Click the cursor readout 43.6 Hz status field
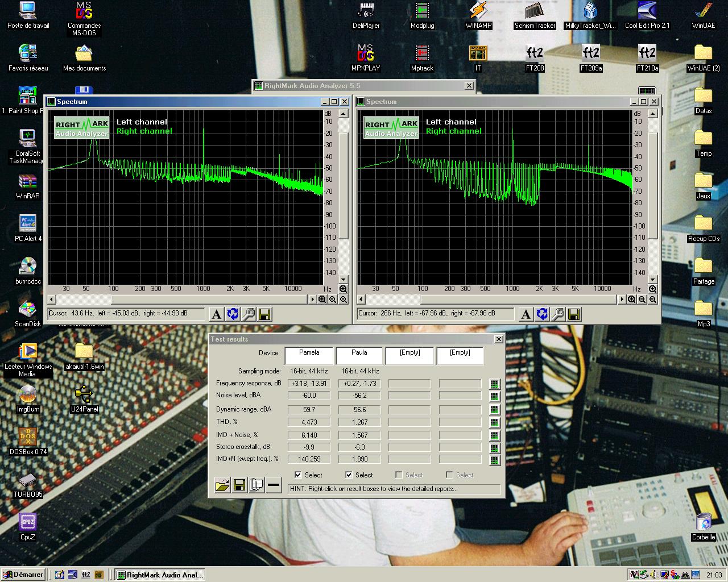Image resolution: width=728 pixels, height=582 pixels. (x=126, y=313)
